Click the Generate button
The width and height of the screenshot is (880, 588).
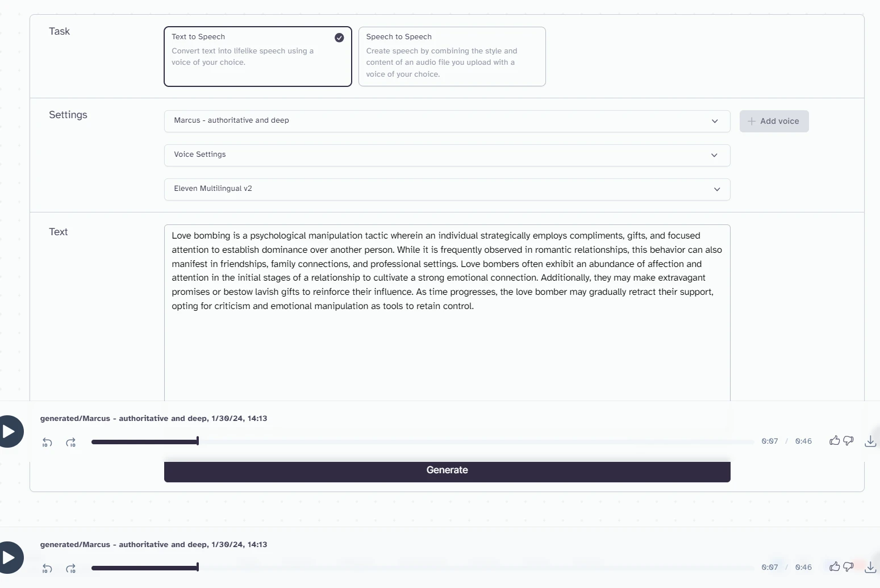[447, 471]
